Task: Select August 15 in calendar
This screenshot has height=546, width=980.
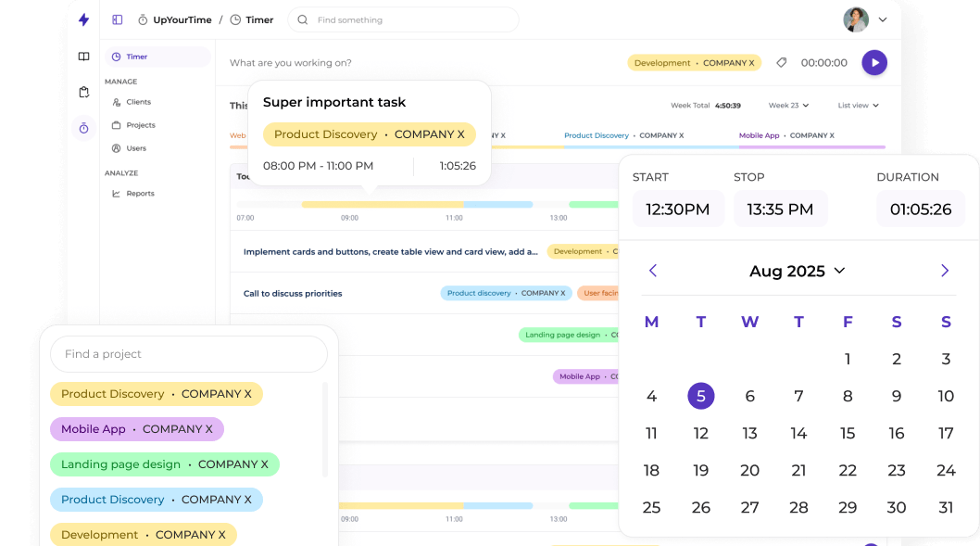Action: tap(848, 433)
